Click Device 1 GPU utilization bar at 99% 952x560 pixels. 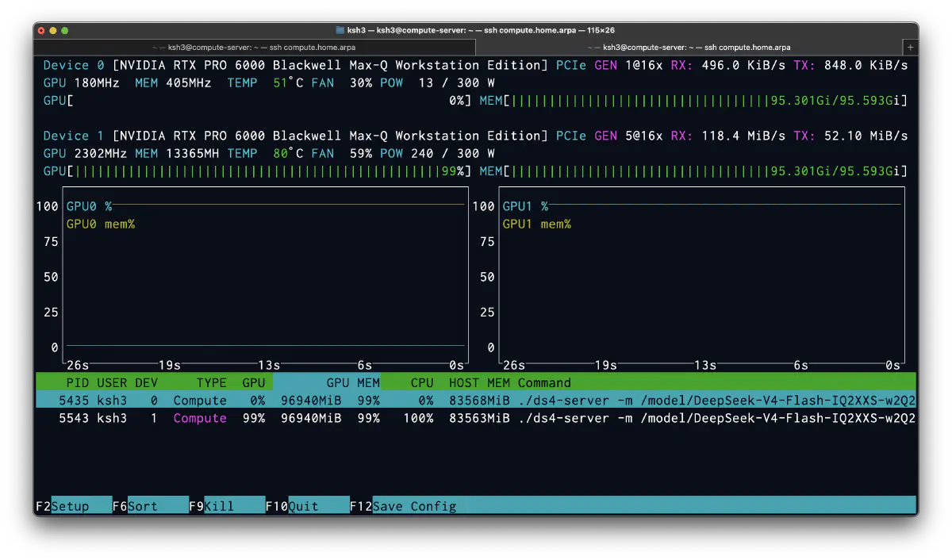[x=257, y=171]
